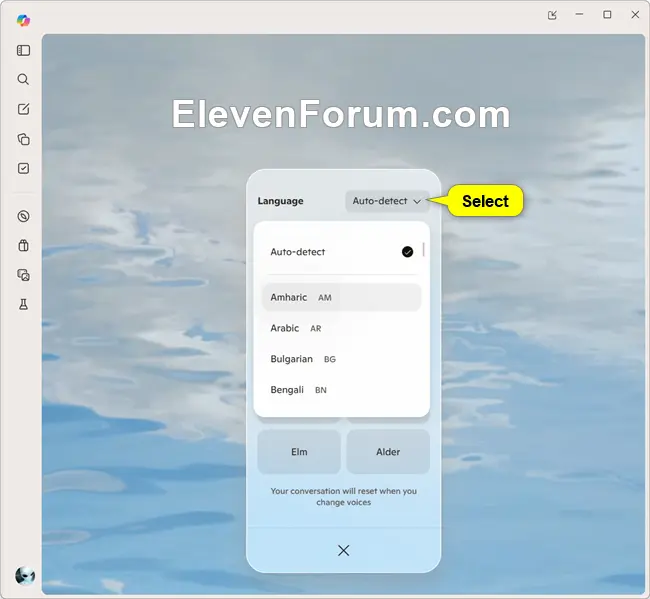Minimize the Copilot window

tap(579, 15)
